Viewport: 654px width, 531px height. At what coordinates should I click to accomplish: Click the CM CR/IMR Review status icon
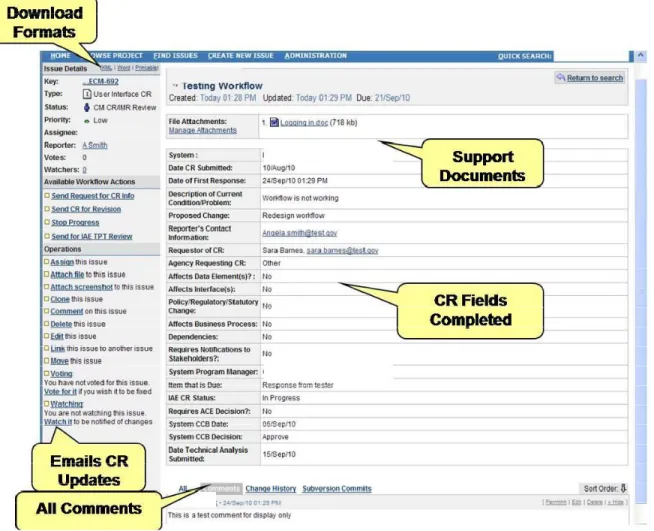(87, 108)
